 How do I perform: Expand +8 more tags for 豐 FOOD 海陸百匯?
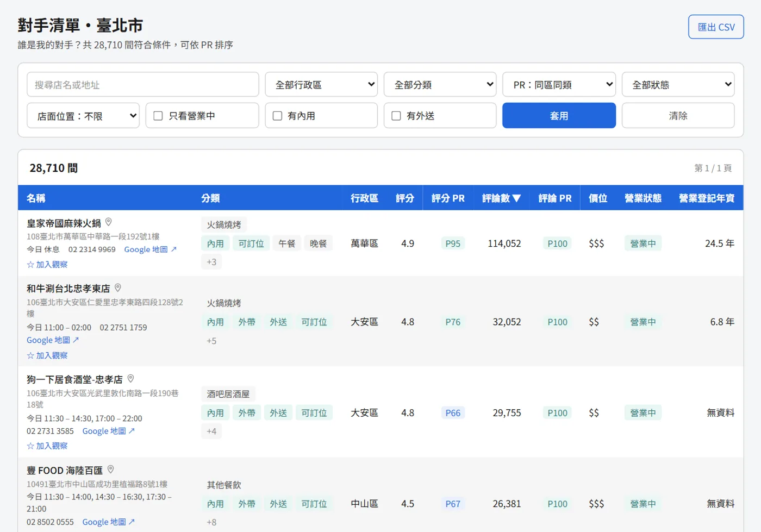(211, 522)
